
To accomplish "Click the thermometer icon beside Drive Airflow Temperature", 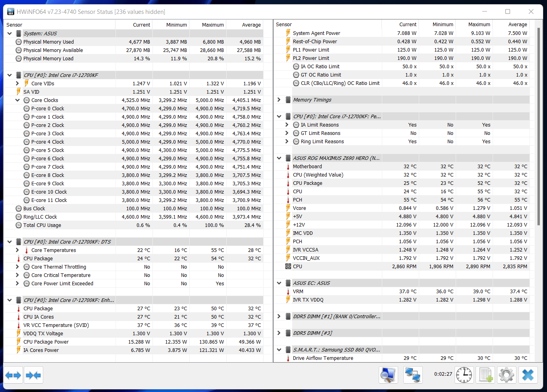I will (288, 358).
